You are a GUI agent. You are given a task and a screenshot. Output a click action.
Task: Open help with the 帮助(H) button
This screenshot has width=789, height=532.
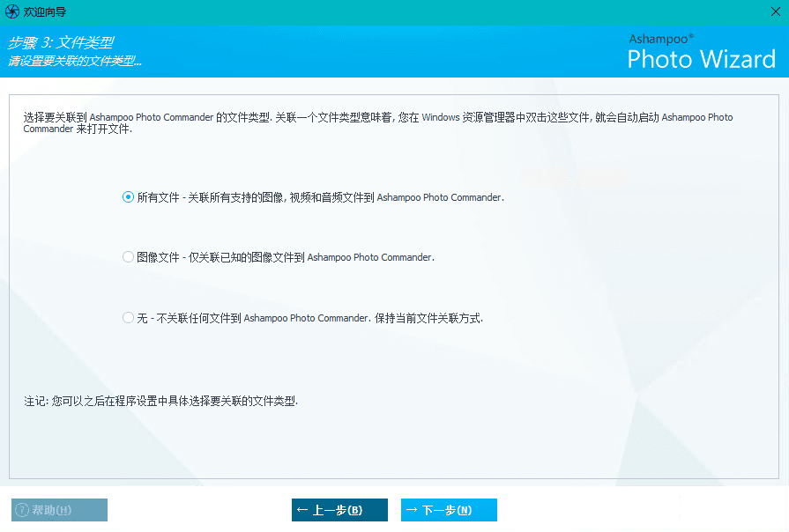59,510
